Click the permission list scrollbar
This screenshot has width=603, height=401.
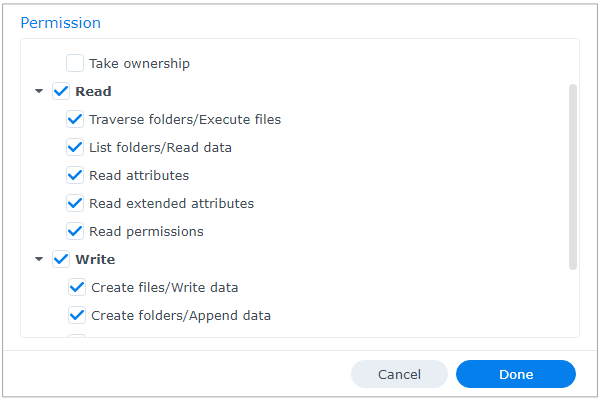tap(573, 176)
